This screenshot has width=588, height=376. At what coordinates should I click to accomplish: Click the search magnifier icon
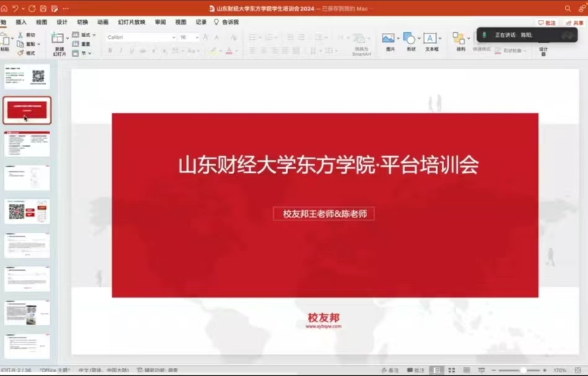pos(568,9)
